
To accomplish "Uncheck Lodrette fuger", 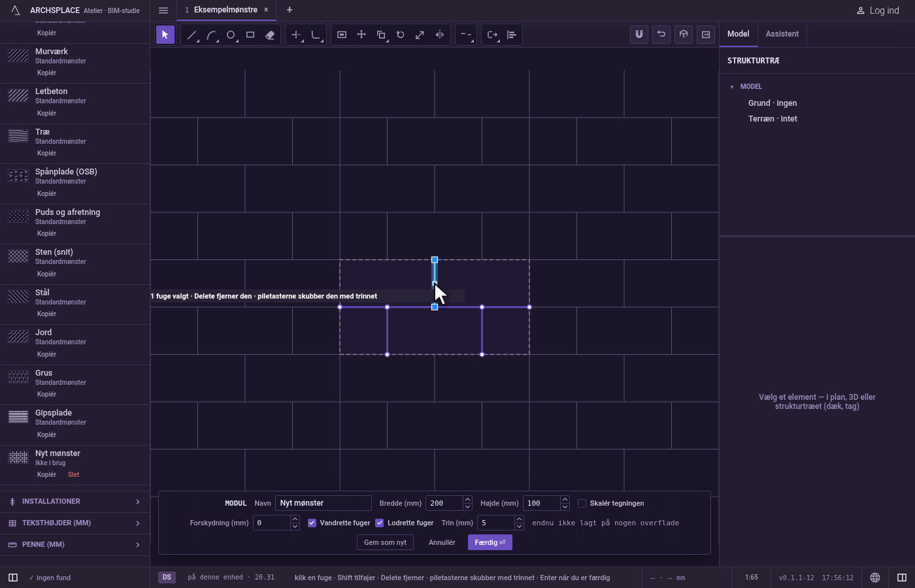I will [x=380, y=523].
